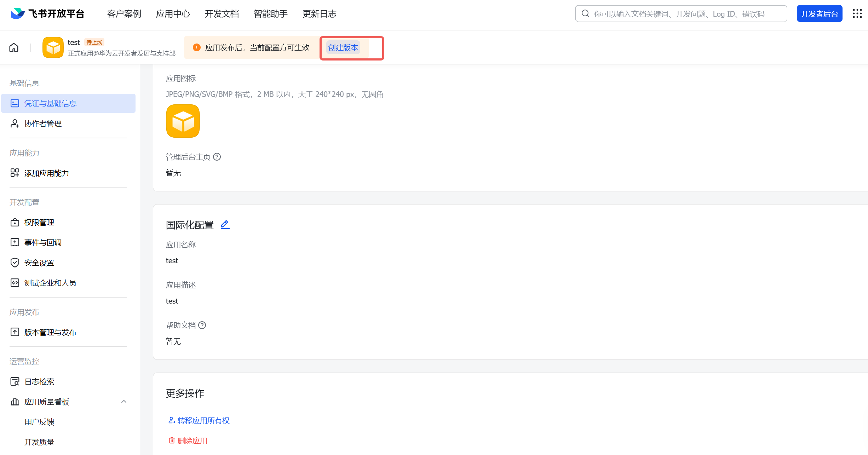The height and width of the screenshot is (455, 868).
Task: Click 日志检索 search-document icon
Action: click(15, 381)
